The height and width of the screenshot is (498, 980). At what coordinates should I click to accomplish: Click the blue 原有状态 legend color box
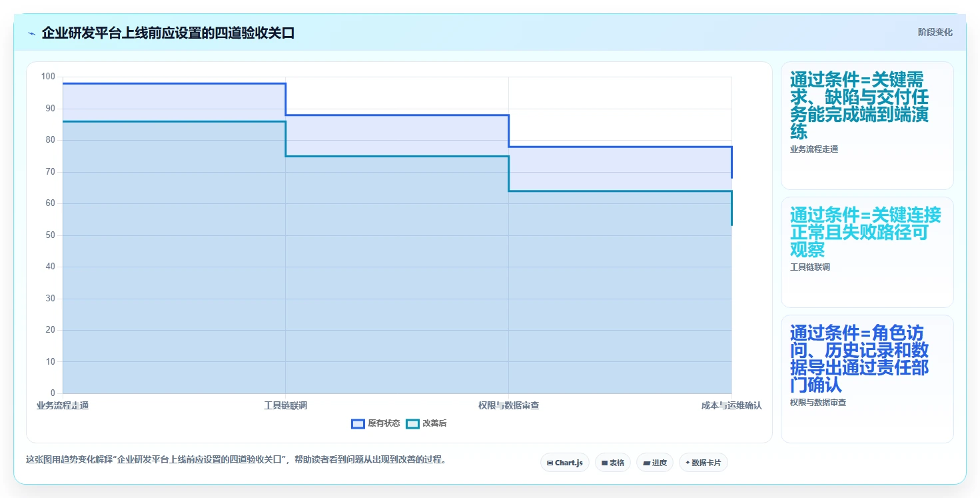coord(358,423)
